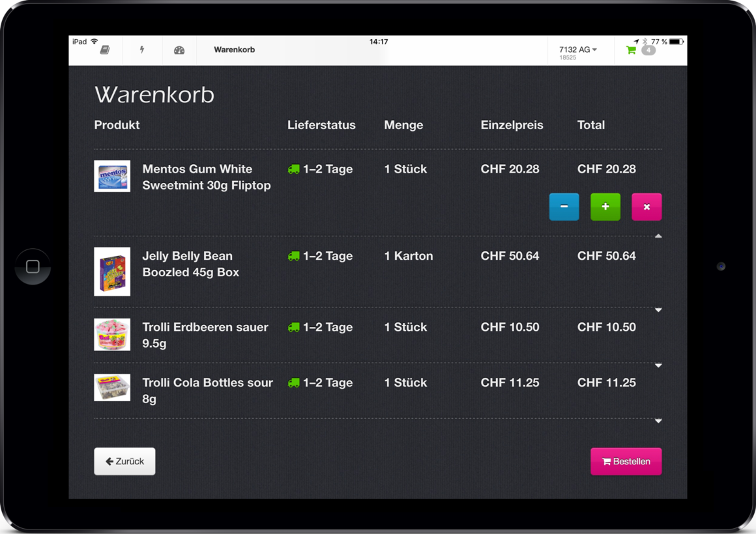Tap the Bluetooth icon in the status bar
This screenshot has height=534, width=756.
(645, 42)
